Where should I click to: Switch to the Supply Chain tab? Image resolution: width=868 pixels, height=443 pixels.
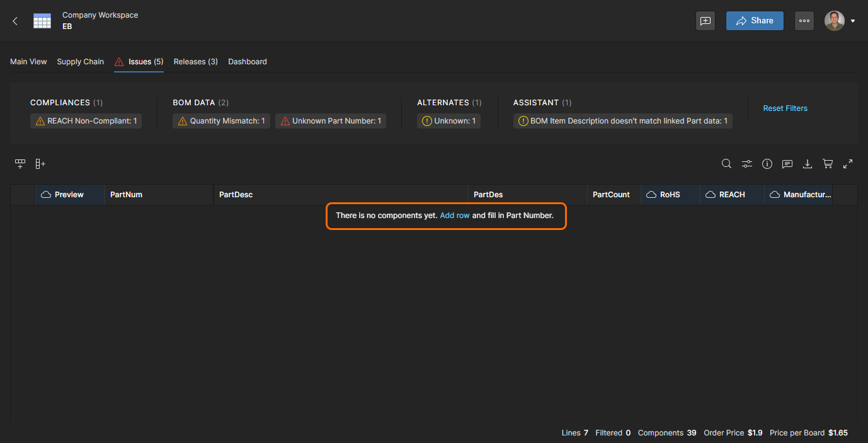pos(81,62)
